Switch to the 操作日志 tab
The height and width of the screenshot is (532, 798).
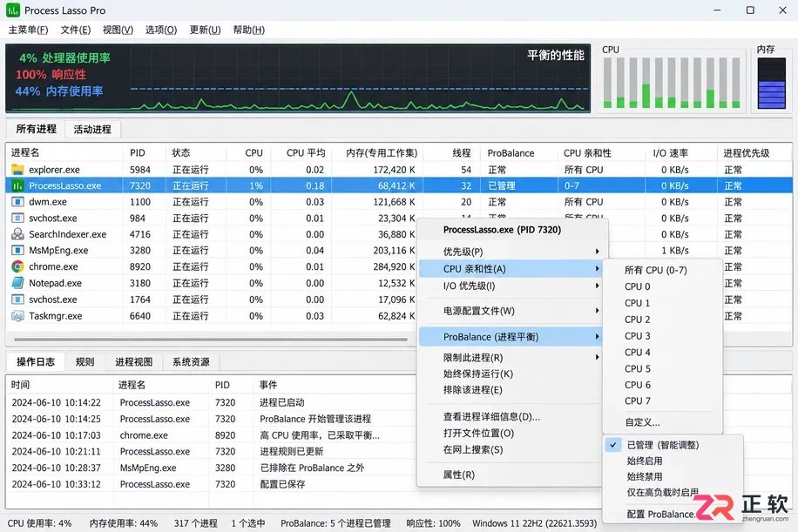[35, 361]
